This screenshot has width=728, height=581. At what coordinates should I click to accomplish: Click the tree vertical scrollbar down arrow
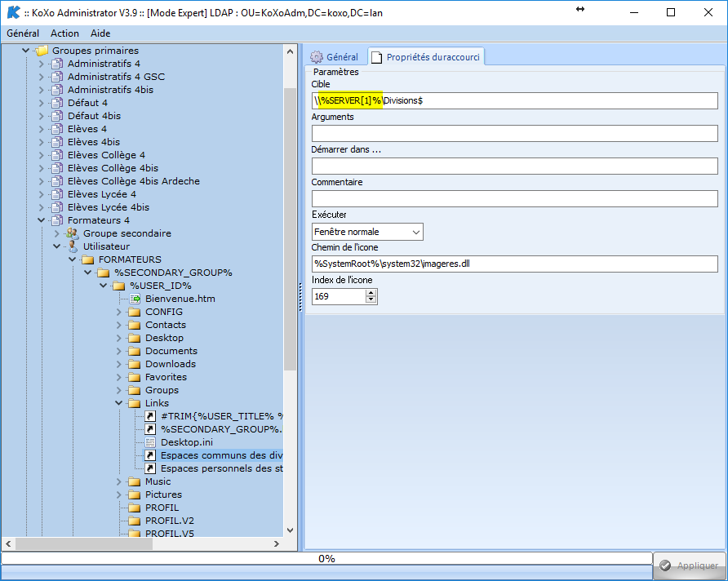point(291,530)
